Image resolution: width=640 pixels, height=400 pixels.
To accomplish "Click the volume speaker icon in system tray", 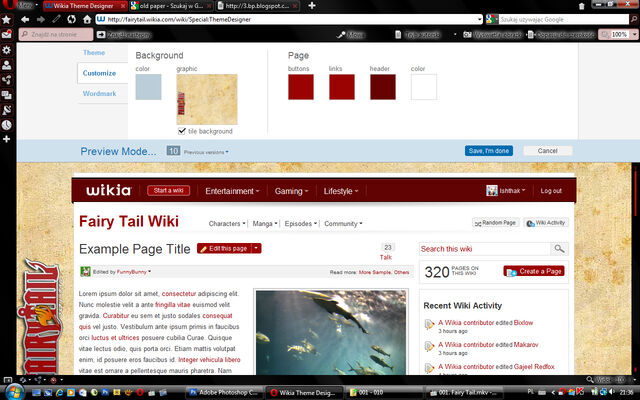I will coord(612,393).
